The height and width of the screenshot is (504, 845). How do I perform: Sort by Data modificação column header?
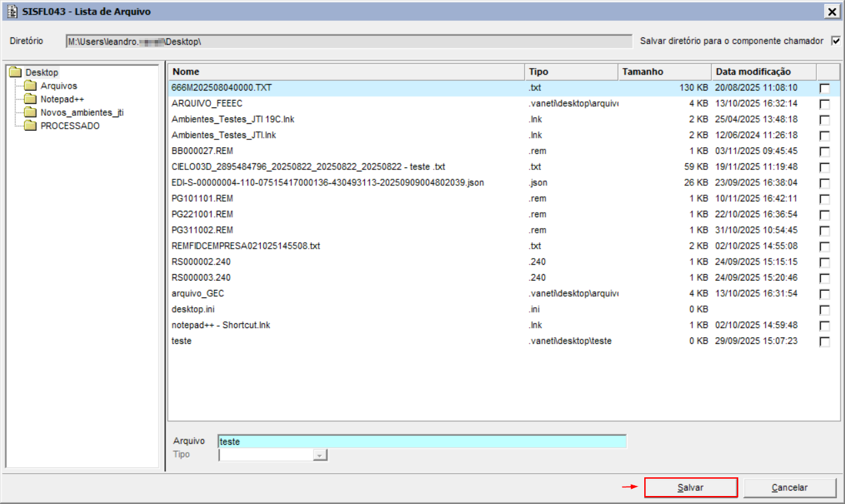point(764,71)
